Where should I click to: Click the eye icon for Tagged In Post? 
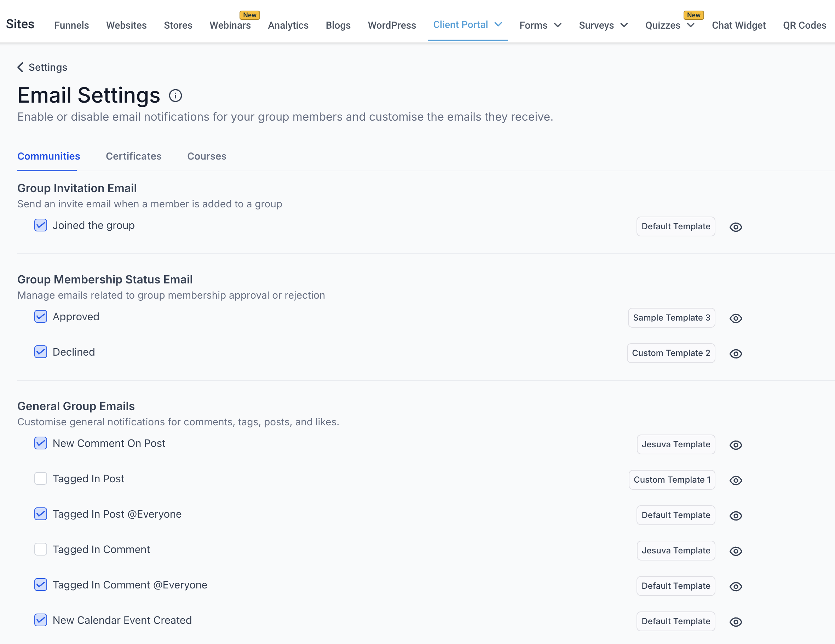[736, 480]
